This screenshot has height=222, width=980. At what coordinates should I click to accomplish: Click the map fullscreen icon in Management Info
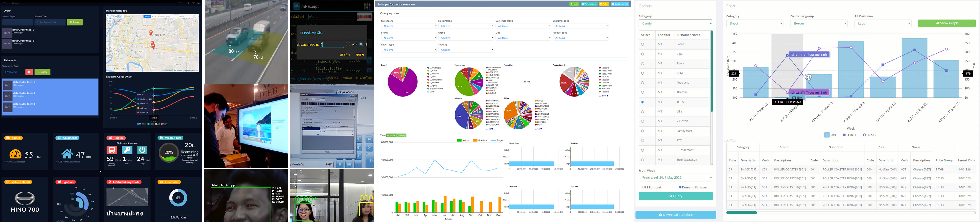pyautogui.click(x=196, y=17)
